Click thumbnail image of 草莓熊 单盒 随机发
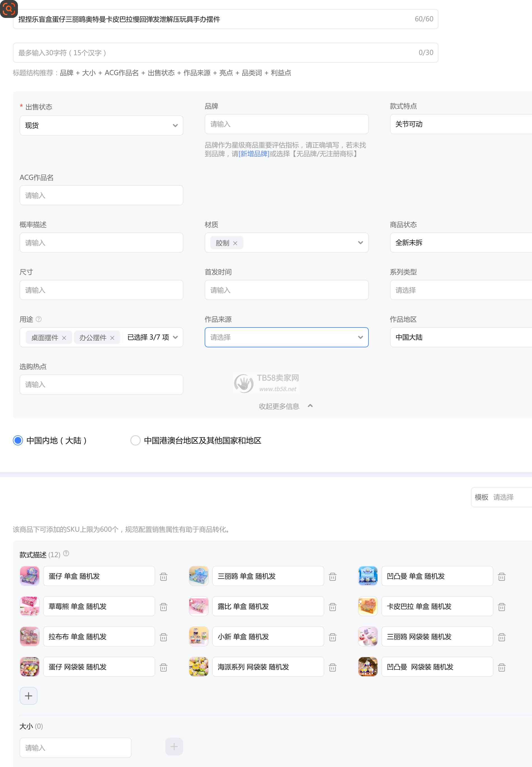Screen dimensions: 532x767 point(30,606)
